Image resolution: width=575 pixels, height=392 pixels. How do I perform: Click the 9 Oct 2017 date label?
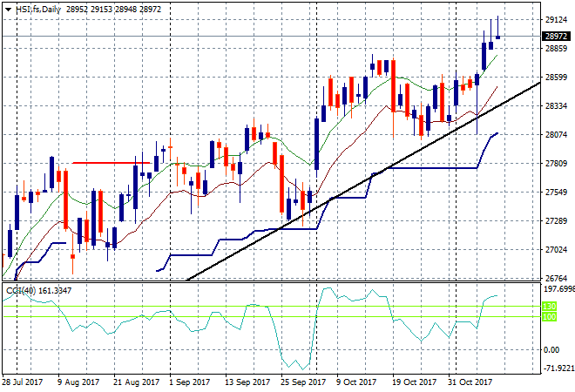point(356,382)
